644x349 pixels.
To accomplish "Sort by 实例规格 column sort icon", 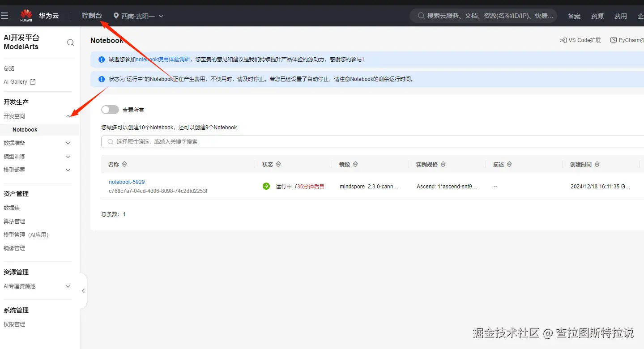I will click(x=443, y=165).
